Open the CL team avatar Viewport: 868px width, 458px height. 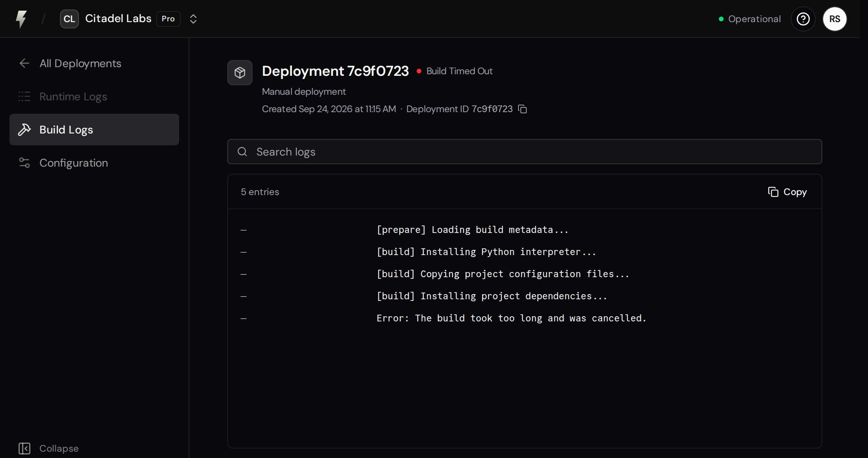tap(69, 19)
